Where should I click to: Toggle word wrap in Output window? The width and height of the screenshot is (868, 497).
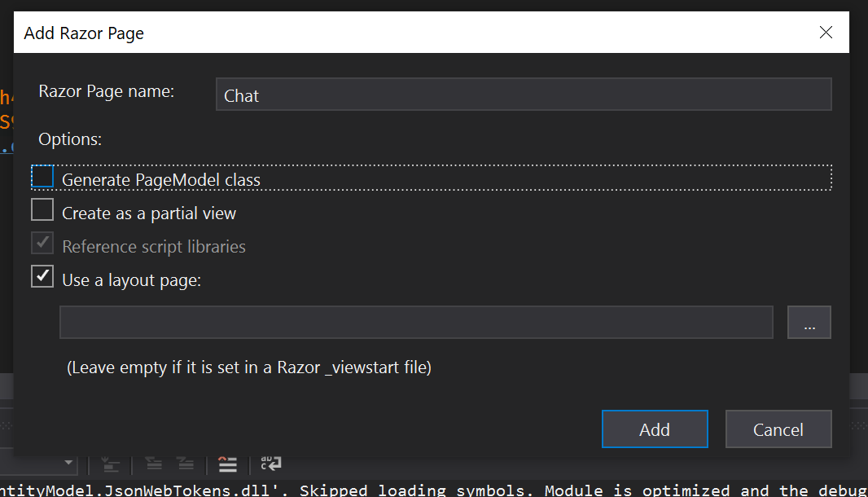[270, 464]
